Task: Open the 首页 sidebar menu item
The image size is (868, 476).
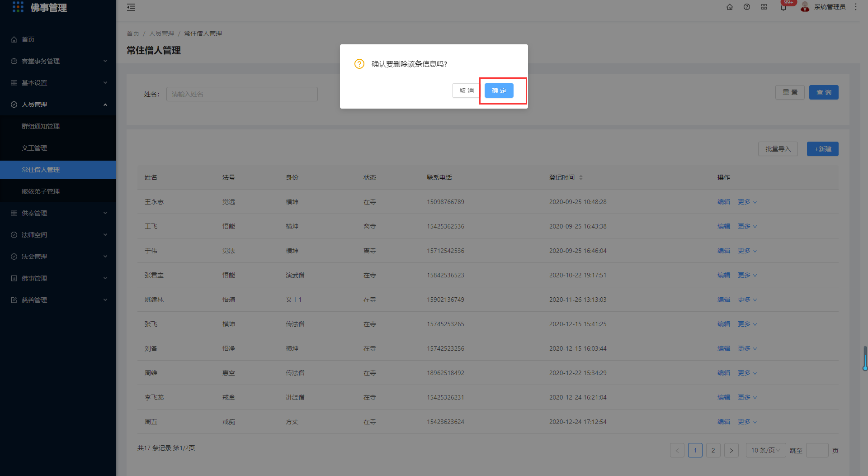Action: (58, 39)
